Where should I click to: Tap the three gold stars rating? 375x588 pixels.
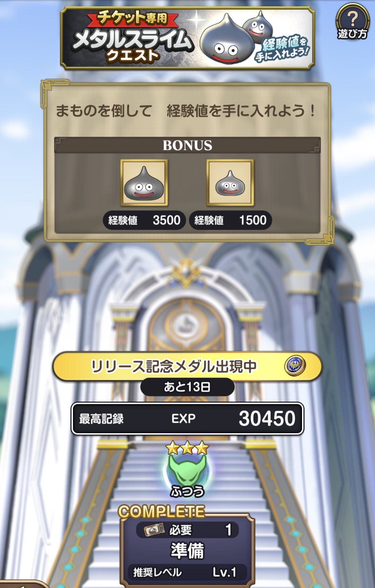188,448
